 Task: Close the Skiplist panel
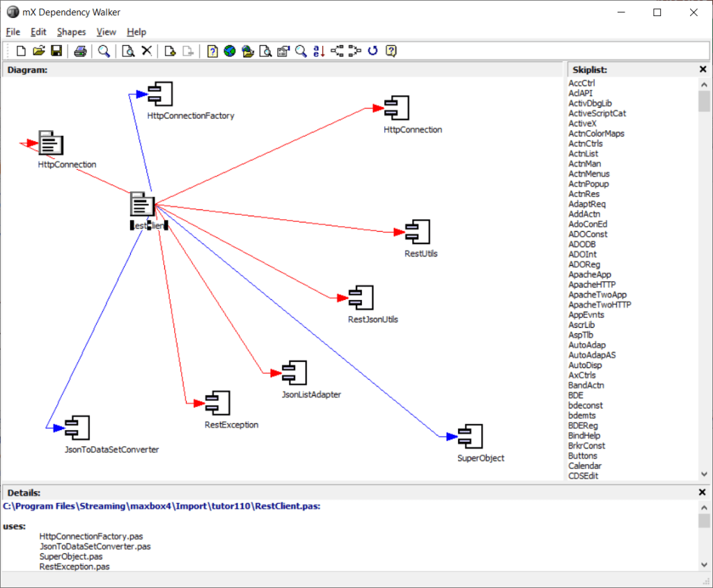[703, 70]
